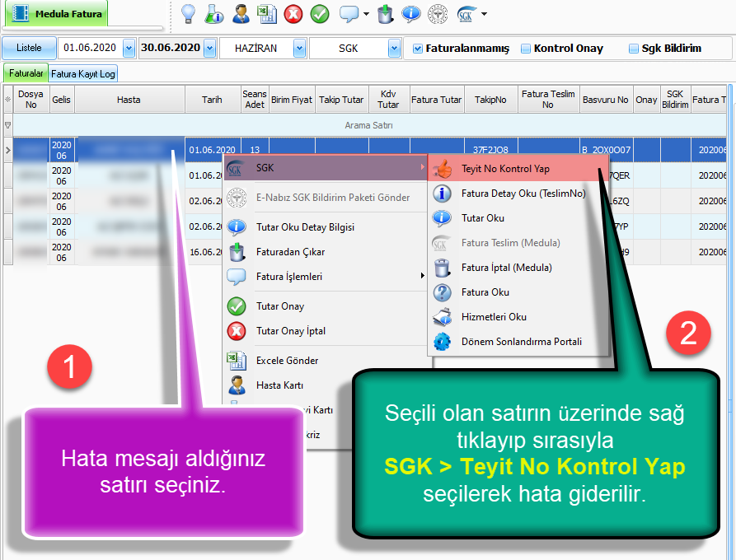Click the flask info toolbar icon
Image resolution: width=736 pixels, height=560 pixels.
214,14
